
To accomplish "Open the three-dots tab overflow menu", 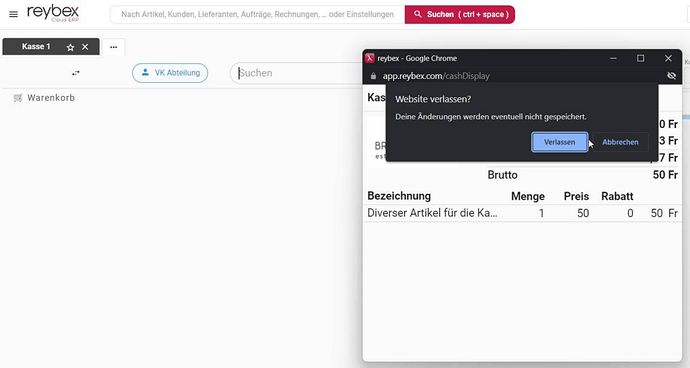I will [x=114, y=47].
